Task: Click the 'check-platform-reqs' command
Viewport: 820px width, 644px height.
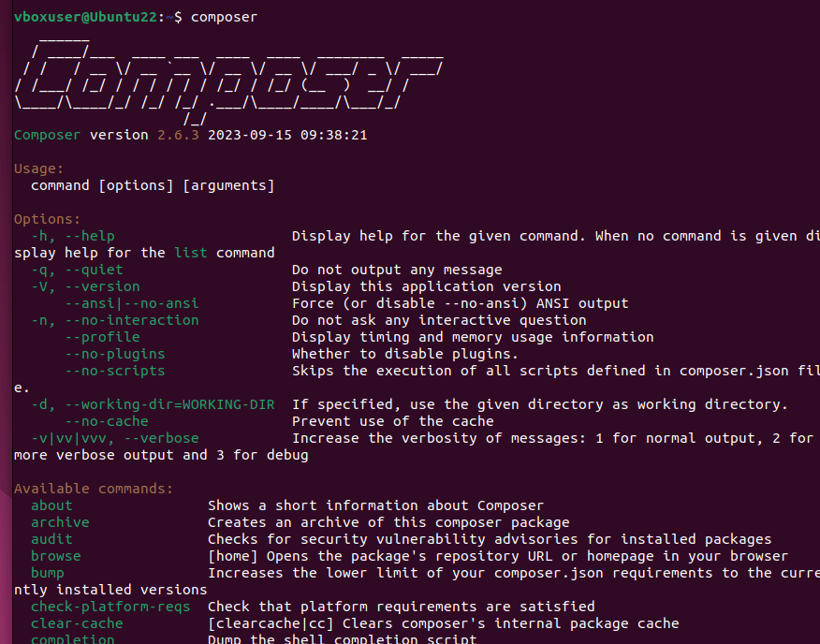Action: [110, 607]
